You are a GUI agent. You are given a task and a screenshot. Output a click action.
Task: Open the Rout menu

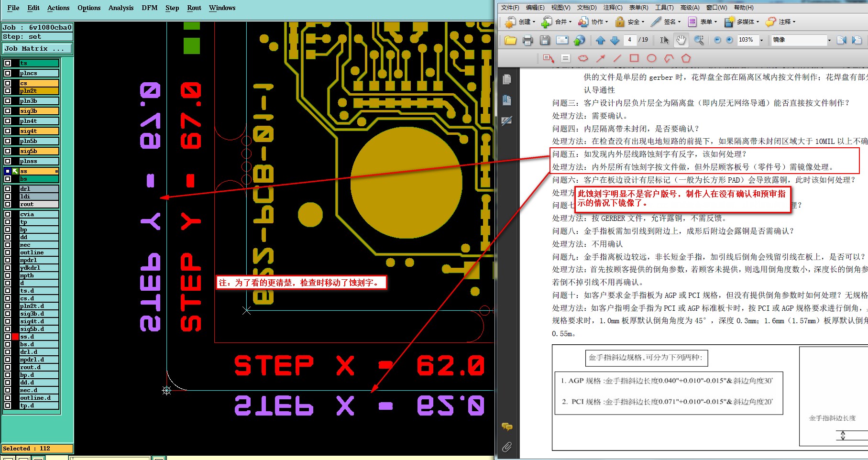tap(194, 8)
